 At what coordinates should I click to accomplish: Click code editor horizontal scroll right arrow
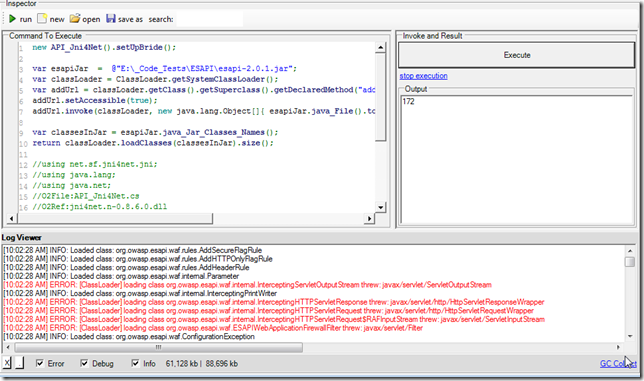coord(369,219)
